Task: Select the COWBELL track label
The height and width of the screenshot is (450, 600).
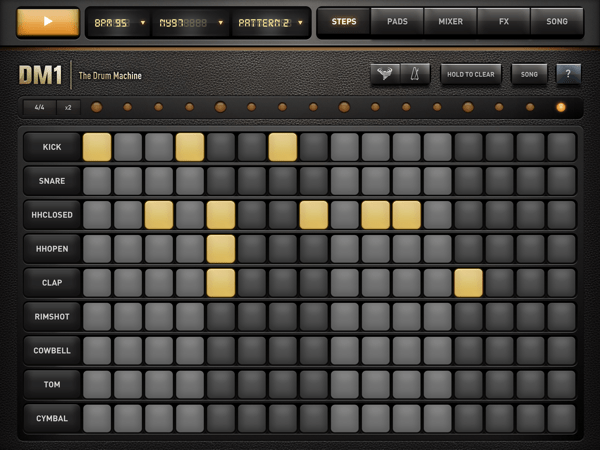Action: pos(51,351)
